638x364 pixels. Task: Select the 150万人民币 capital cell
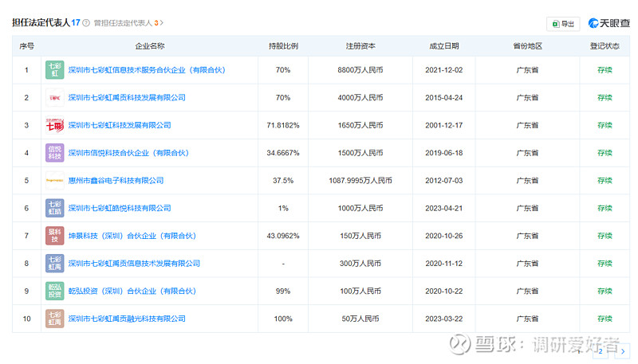(x=360, y=236)
